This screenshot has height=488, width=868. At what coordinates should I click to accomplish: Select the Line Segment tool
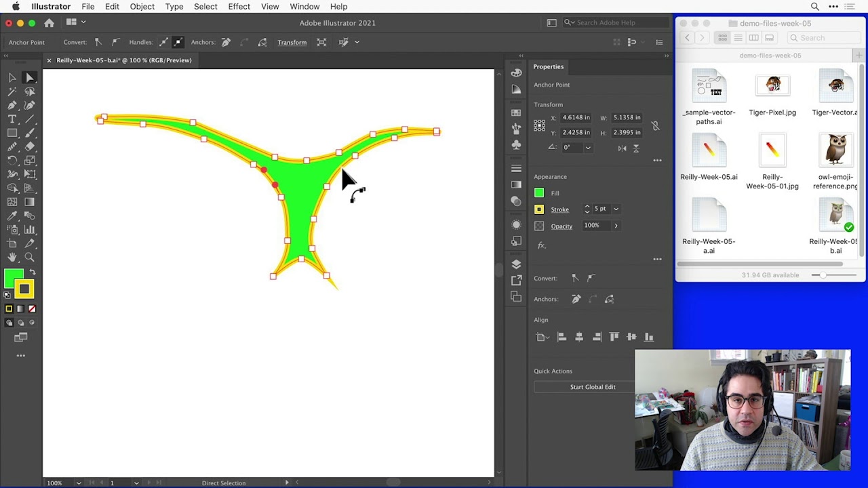pos(30,119)
